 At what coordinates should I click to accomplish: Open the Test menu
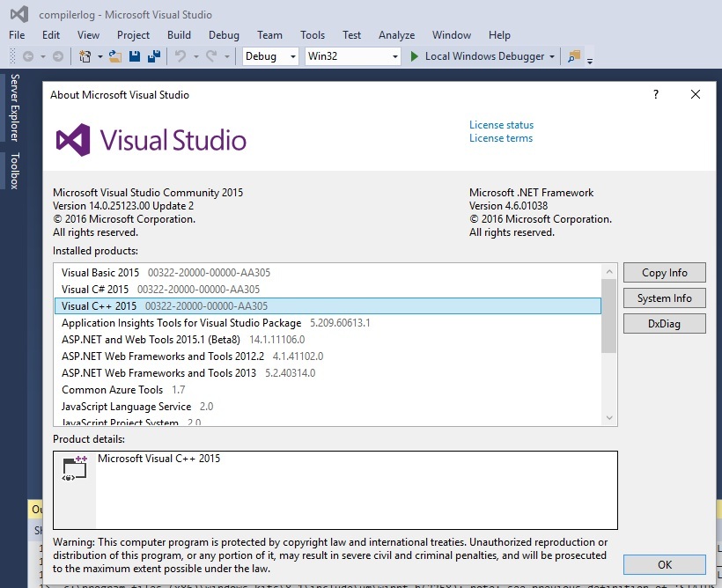pos(351,35)
